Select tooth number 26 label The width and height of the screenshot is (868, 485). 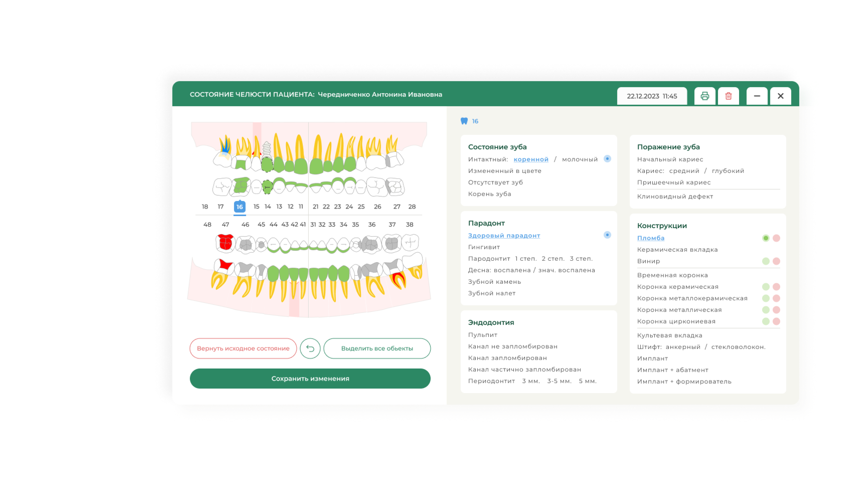(377, 207)
